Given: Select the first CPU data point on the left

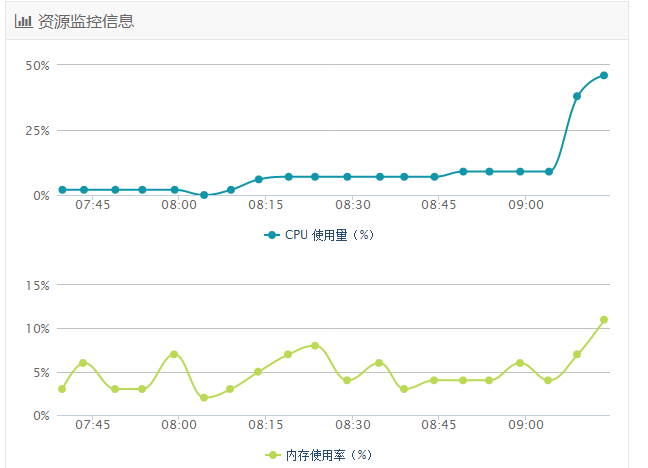Looking at the screenshot, I should [62, 189].
